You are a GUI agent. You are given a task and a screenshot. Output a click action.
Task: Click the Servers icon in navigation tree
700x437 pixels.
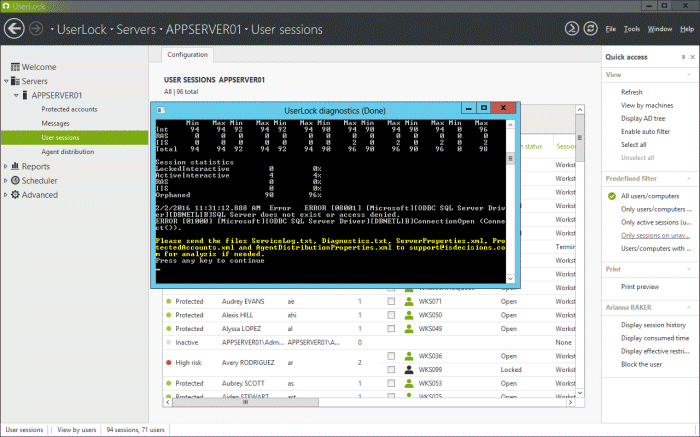click(15, 81)
